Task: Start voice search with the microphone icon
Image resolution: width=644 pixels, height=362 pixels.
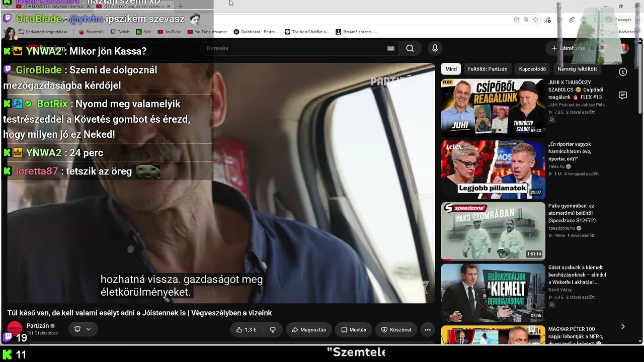Action: [x=435, y=48]
